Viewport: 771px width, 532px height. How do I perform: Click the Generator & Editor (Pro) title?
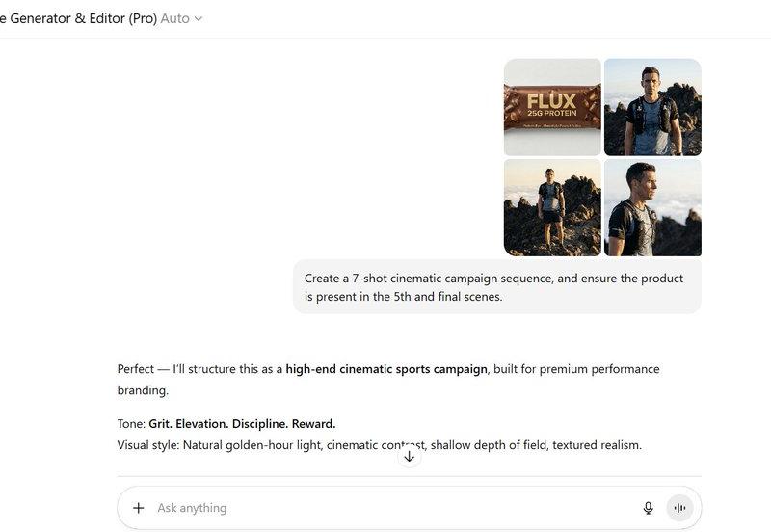pyautogui.click(x=79, y=18)
